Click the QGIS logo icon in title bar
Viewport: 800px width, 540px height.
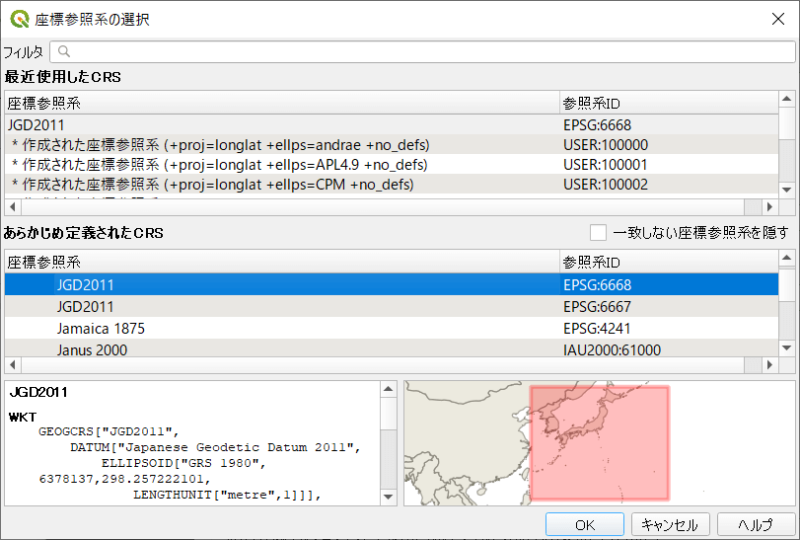19,19
